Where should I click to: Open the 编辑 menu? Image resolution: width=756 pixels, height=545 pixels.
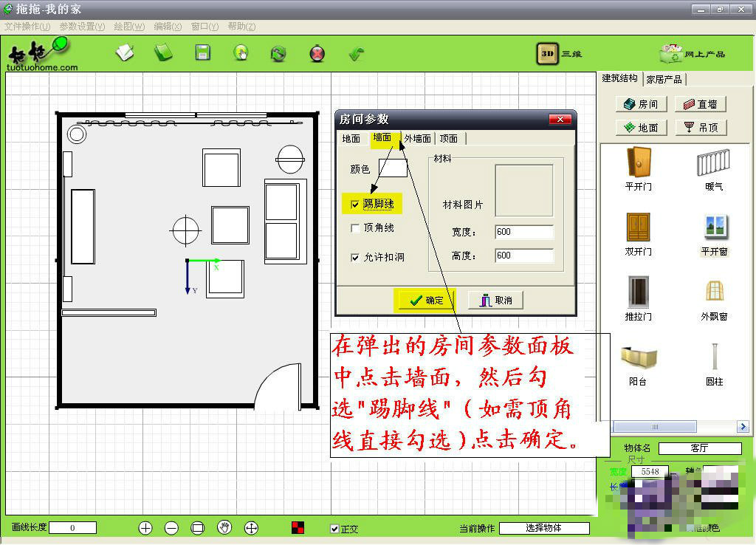point(168,27)
